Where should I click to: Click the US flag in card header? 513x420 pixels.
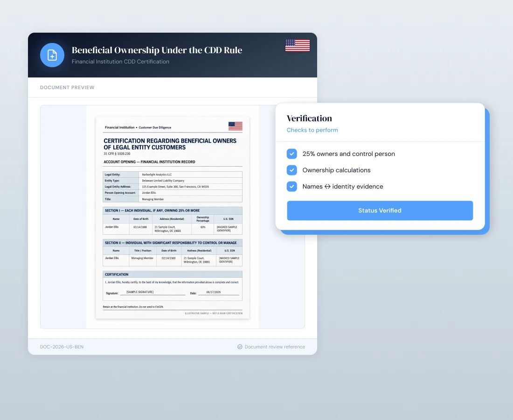click(298, 46)
